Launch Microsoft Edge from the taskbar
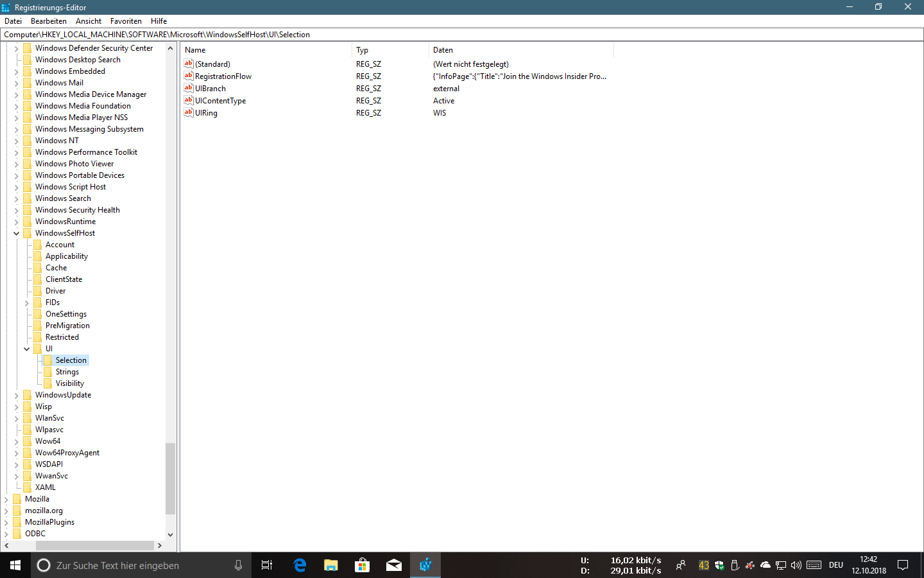This screenshot has width=924, height=578. point(299,565)
